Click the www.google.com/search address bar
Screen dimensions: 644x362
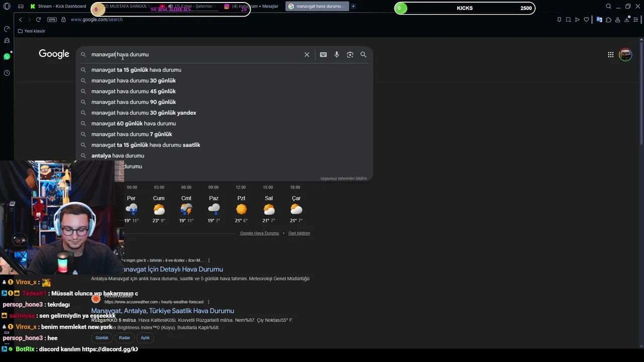(x=96, y=20)
